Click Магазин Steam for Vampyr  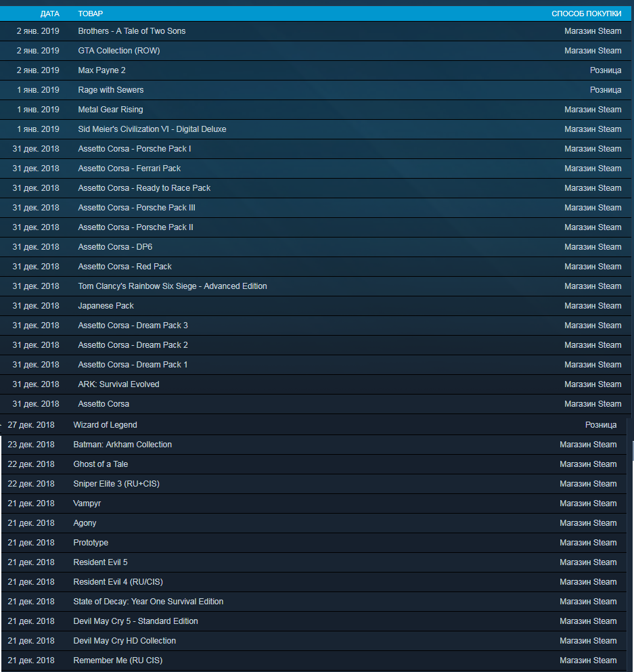(x=588, y=503)
